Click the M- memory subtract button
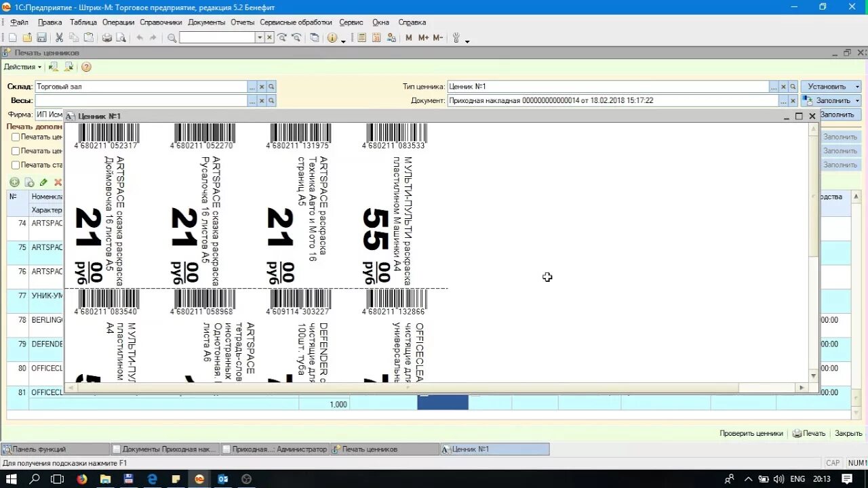This screenshot has width=868, height=488. (x=438, y=38)
